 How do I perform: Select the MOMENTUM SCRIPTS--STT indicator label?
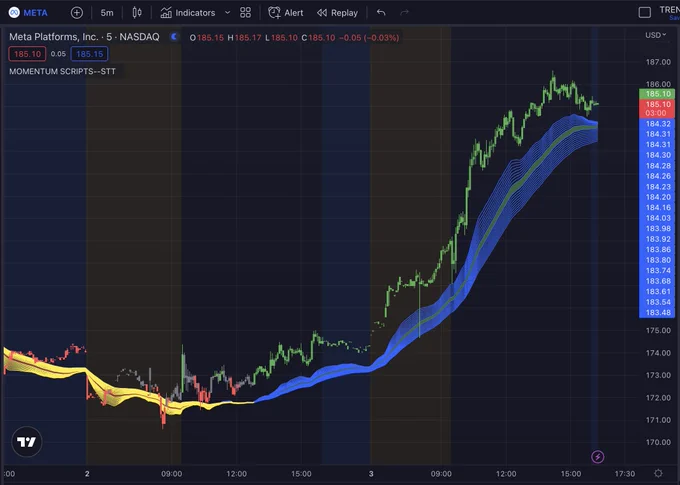tap(62, 71)
